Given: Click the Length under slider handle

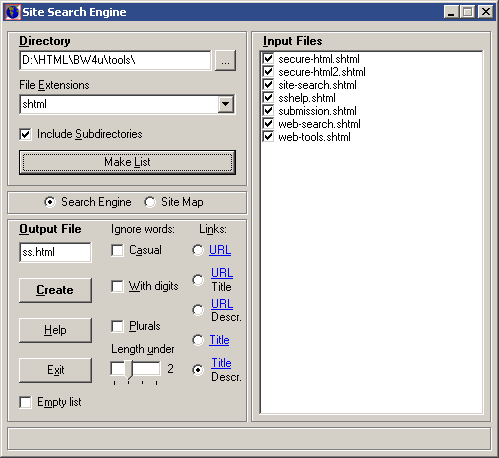Looking at the screenshot, I should pyautogui.click(x=129, y=369).
